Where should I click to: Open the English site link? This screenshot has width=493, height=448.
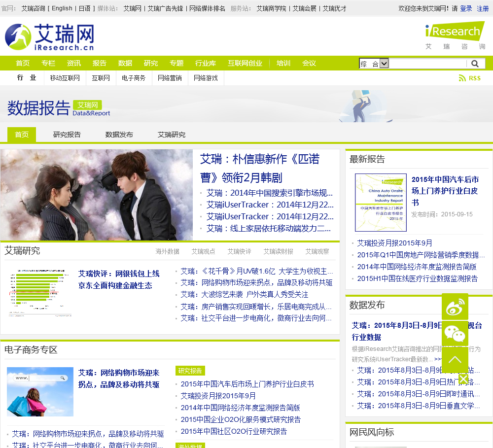point(62,8)
